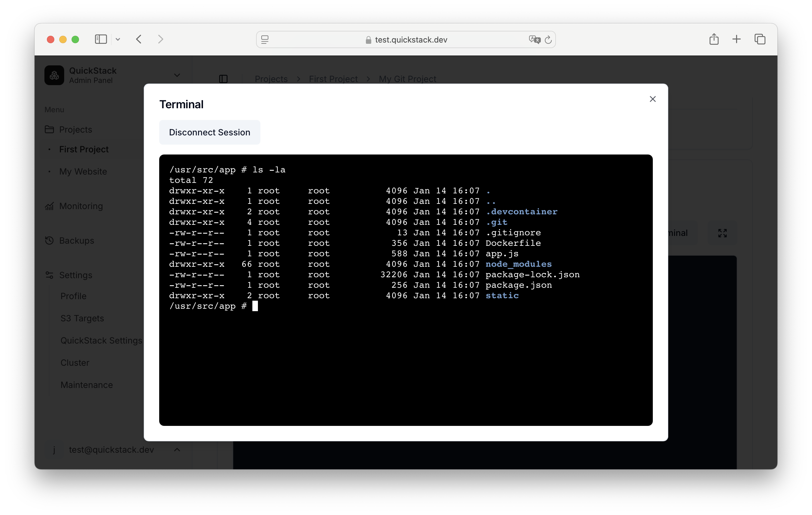Select the share/upload icon in toolbar
The height and width of the screenshot is (515, 812).
[714, 39]
